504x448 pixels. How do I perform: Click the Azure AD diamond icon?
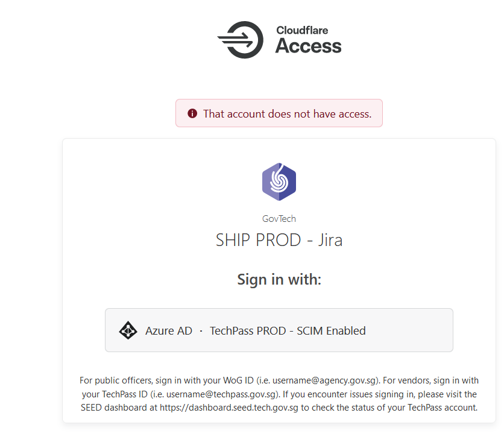[x=128, y=330]
